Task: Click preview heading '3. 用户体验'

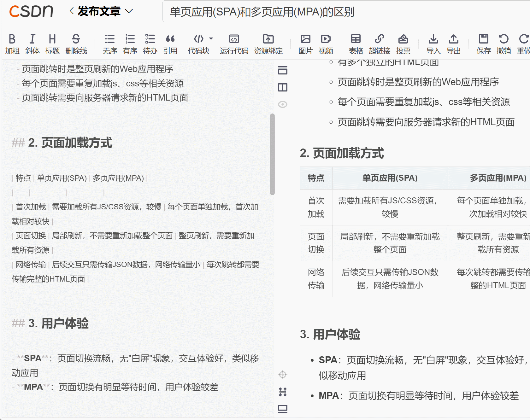Action: pyautogui.click(x=330, y=335)
